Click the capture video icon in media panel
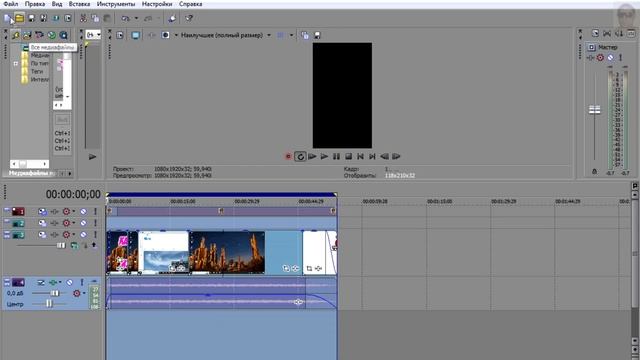 39,35
